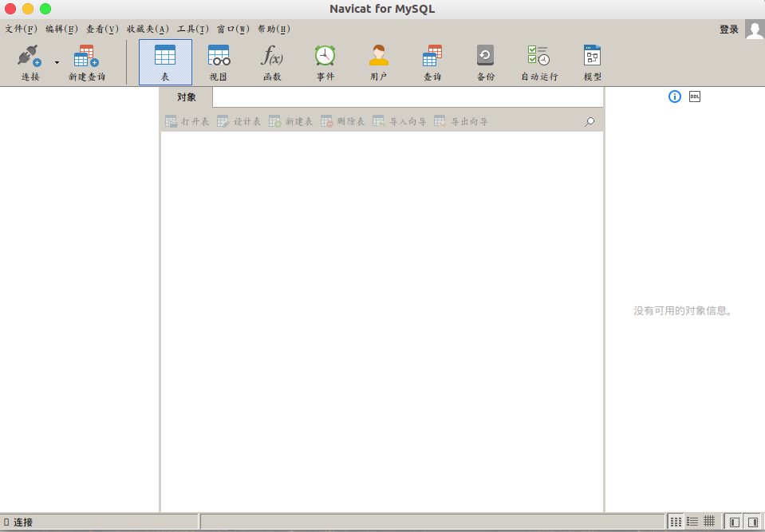The image size is (765, 532).
Task: Show the blue info icon panel
Action: (x=675, y=97)
